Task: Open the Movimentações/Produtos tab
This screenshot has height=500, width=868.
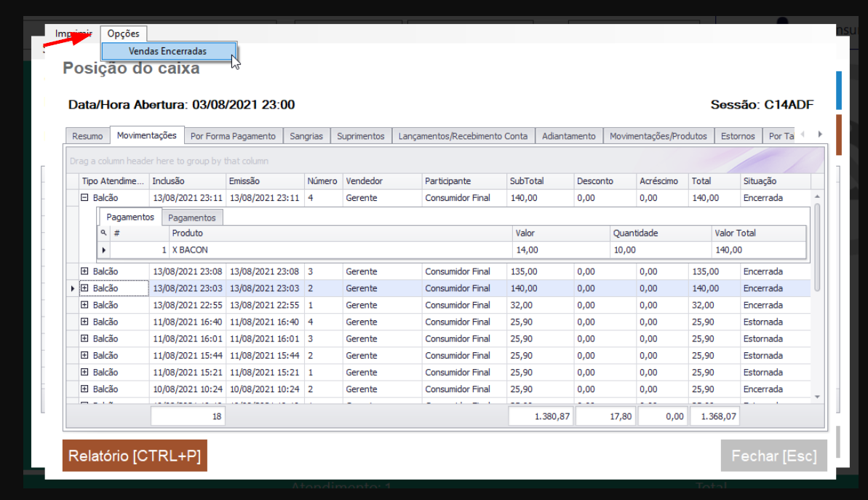Action: click(658, 136)
